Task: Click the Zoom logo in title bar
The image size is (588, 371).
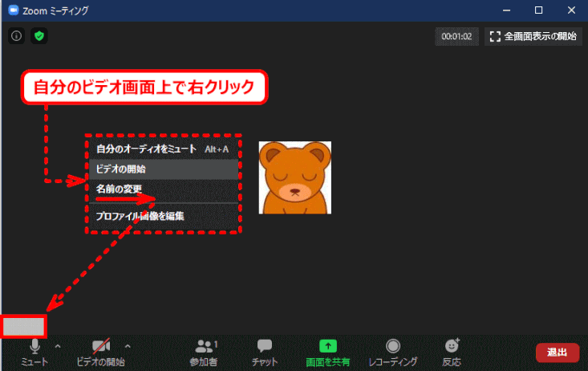Action: click(14, 10)
